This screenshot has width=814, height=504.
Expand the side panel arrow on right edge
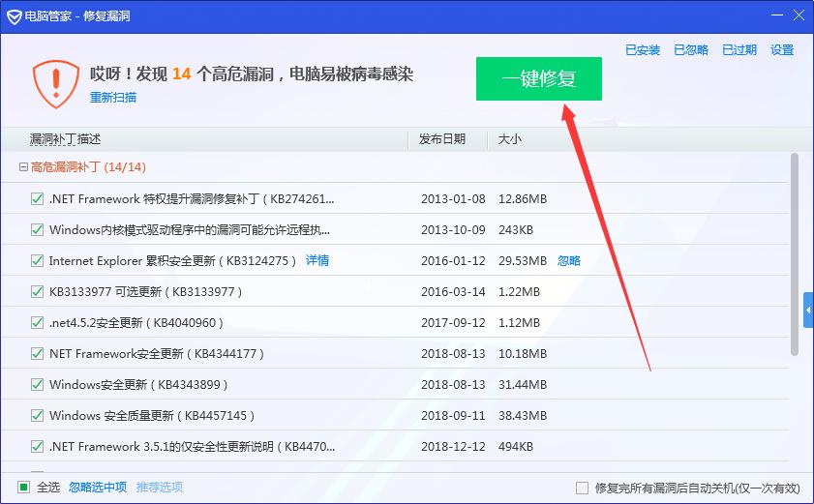(x=808, y=310)
